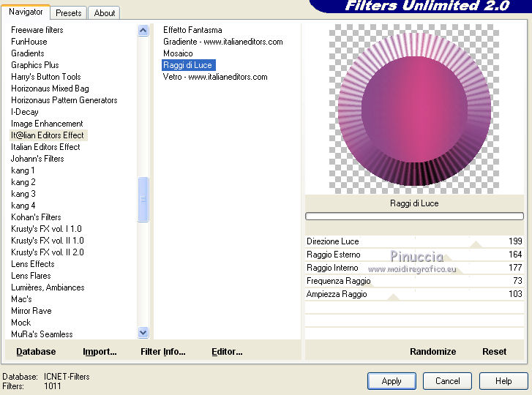Click the category list scroll down arrow
532x395 pixels.
click(x=143, y=333)
